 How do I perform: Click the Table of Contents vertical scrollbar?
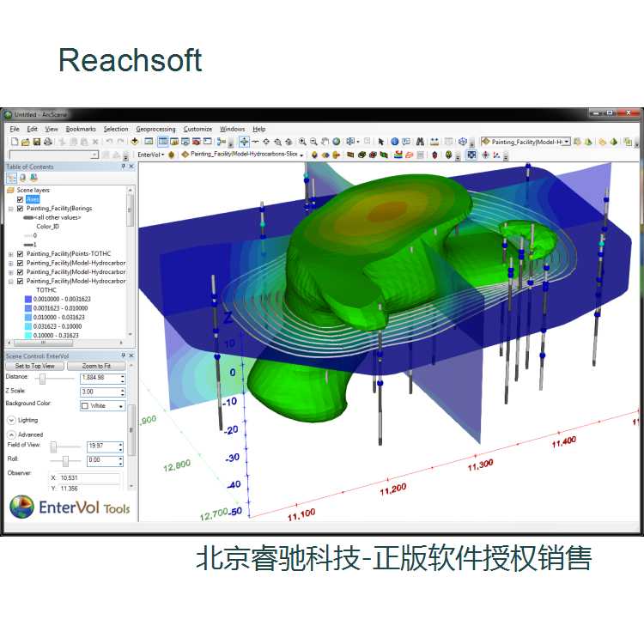(131, 261)
